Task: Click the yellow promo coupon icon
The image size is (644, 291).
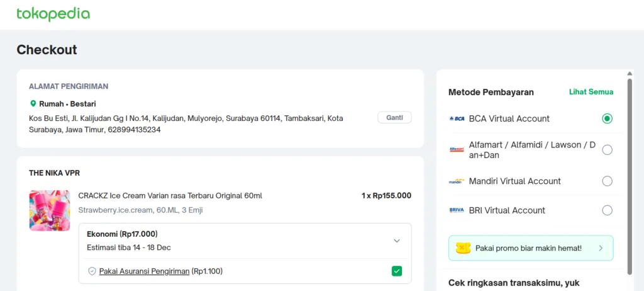Action: [x=463, y=248]
